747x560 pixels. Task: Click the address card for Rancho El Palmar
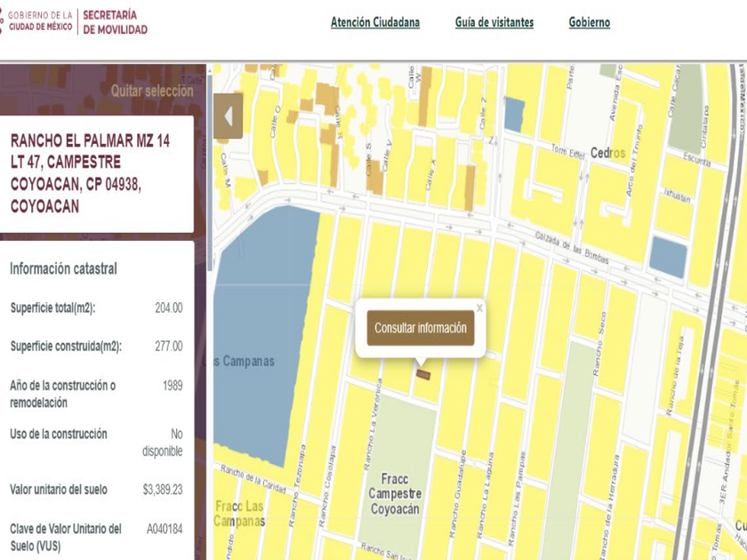pos(96,173)
